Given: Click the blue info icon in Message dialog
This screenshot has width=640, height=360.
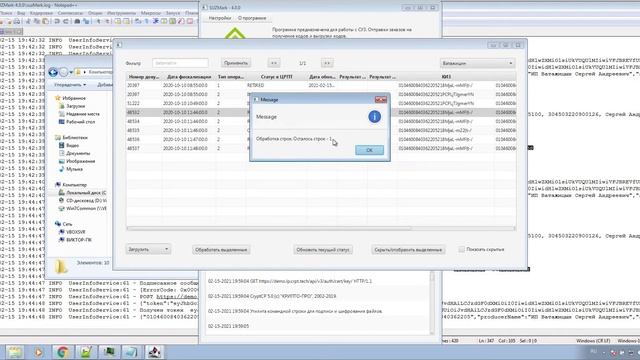Looking at the screenshot, I should point(374,117).
